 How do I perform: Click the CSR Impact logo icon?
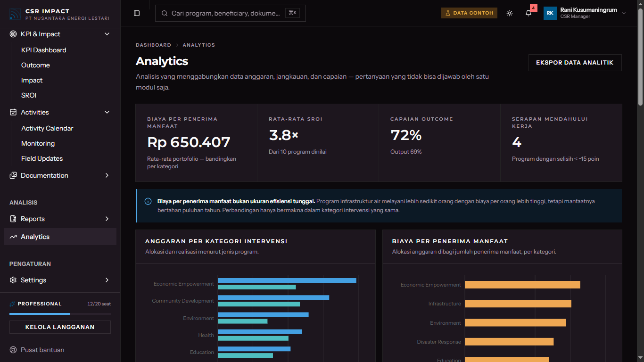15,14
